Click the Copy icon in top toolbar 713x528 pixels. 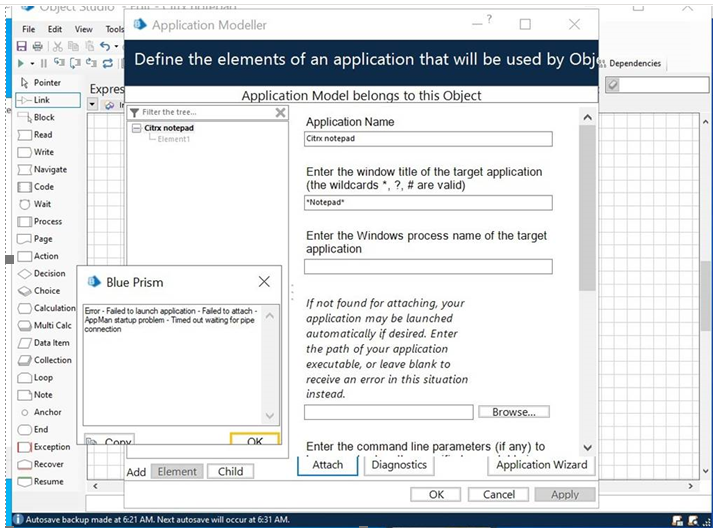73,46
